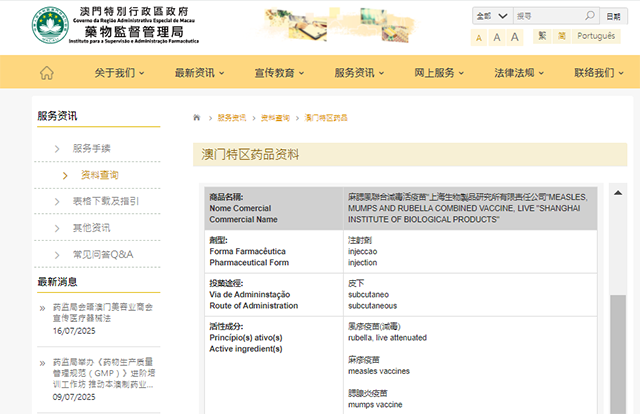
Task: Open the 法律法规 menu
Action: (x=519, y=73)
